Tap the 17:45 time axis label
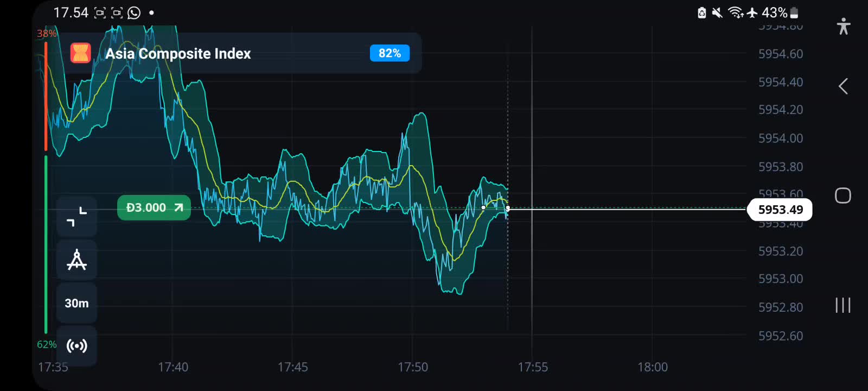Image resolution: width=868 pixels, height=391 pixels. (x=293, y=367)
